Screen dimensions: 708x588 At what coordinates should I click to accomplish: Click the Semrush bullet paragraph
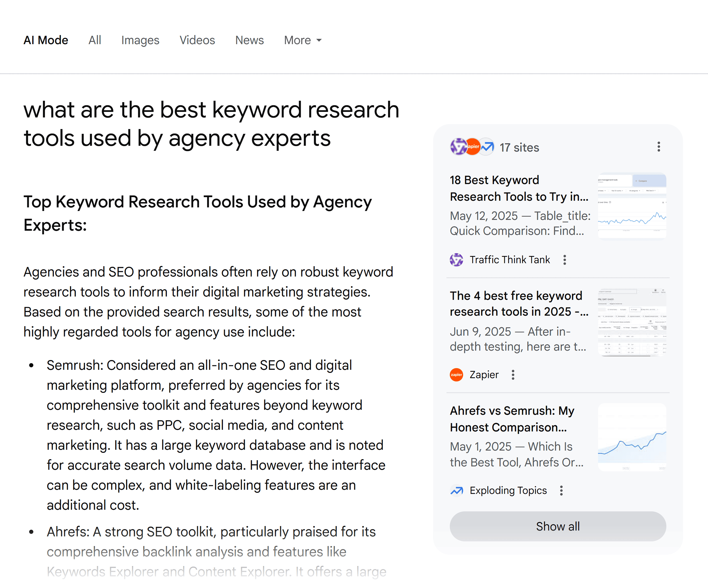[216, 435]
